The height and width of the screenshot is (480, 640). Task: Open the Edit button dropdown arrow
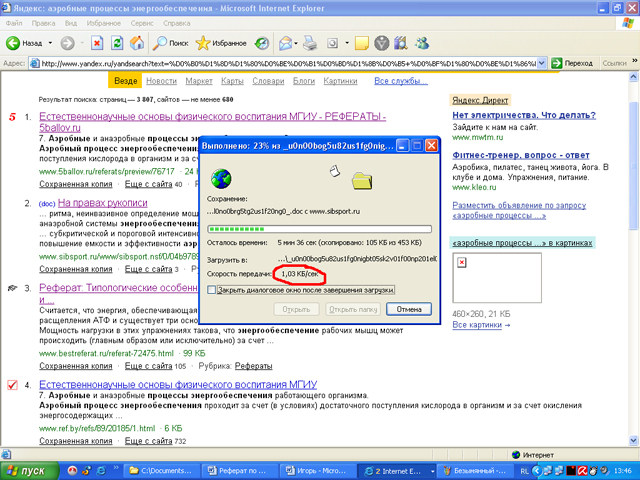click(347, 43)
